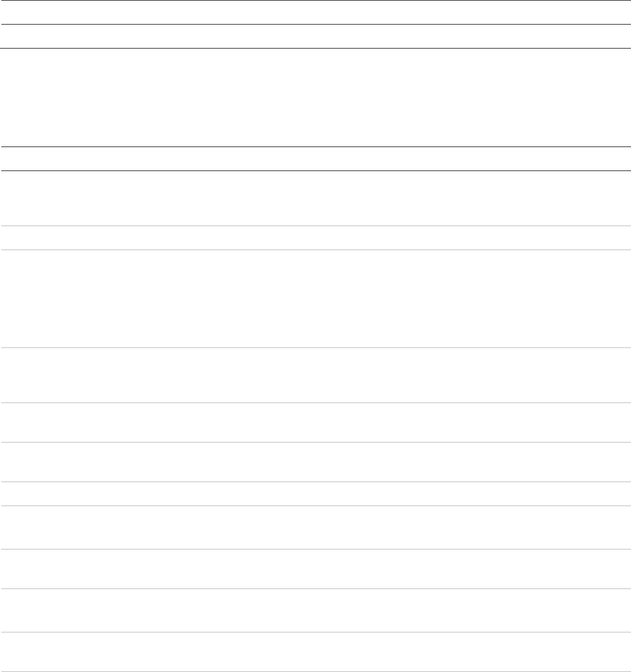Click the third row from the bottom
The height and width of the screenshot is (672, 631).
click(315, 569)
